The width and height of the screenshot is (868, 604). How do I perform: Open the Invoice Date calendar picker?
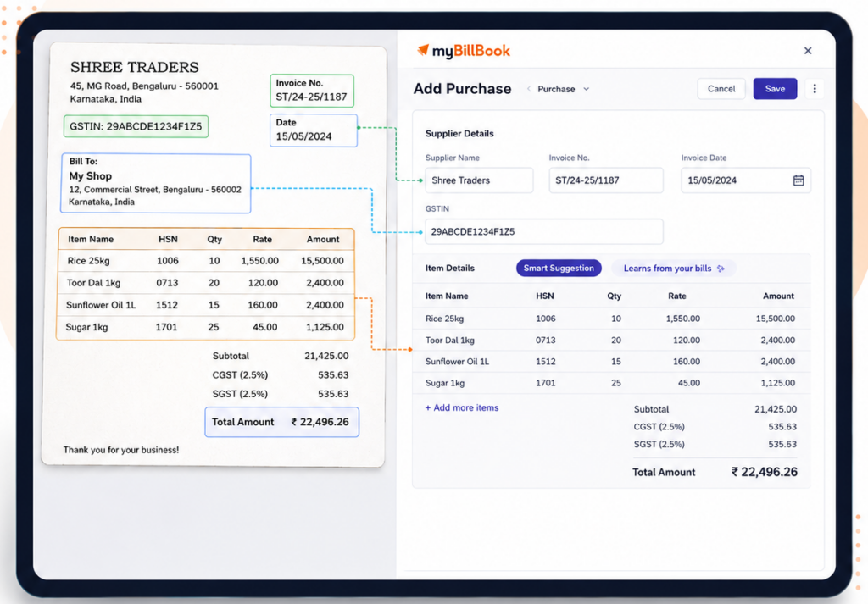[798, 180]
